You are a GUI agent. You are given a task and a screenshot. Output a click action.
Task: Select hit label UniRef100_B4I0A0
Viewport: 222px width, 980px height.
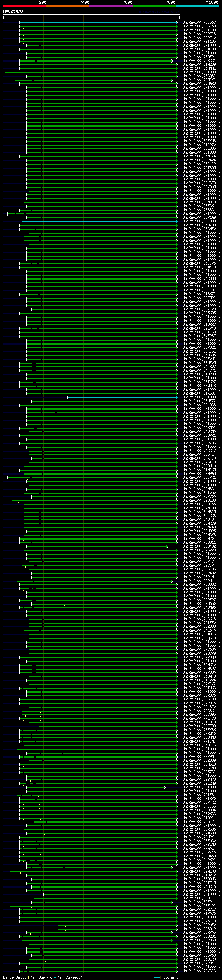199,493
